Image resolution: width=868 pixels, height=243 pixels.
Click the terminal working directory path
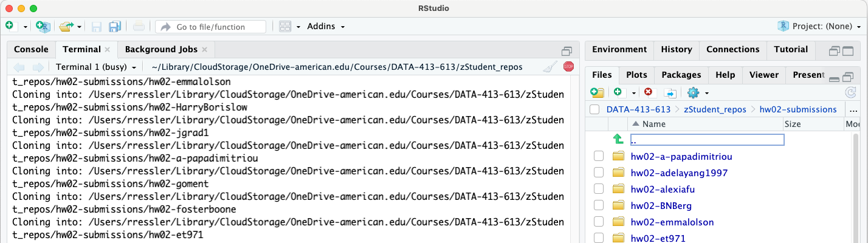click(337, 67)
